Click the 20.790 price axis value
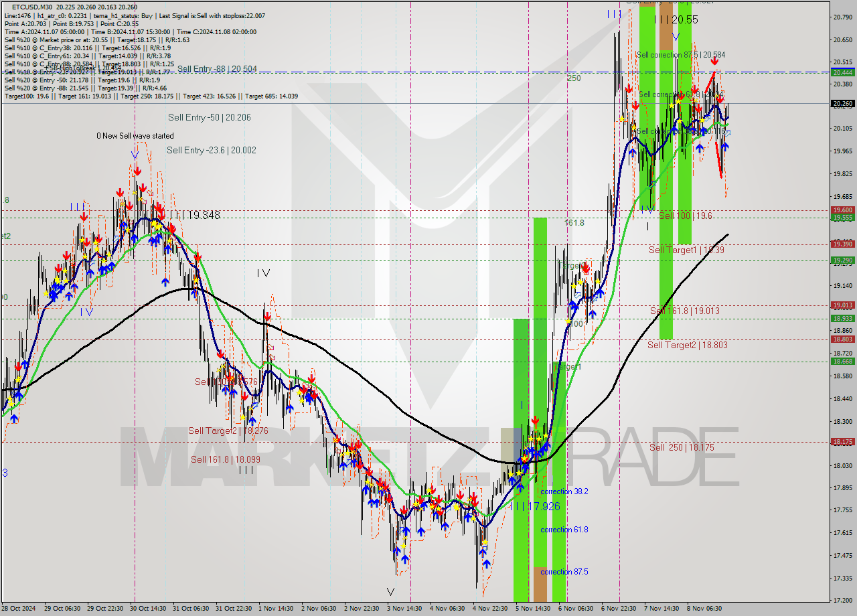The height and width of the screenshot is (616, 857). (x=842, y=17)
